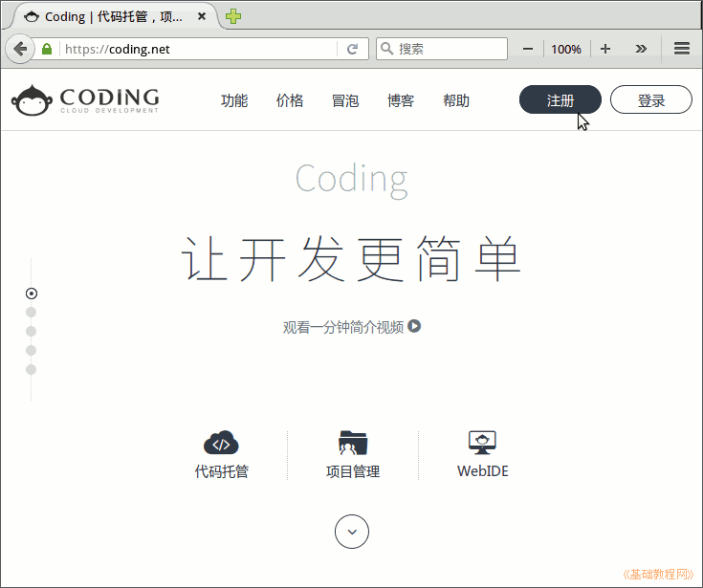The height and width of the screenshot is (588, 703).
Task: Reset zoom by clicking 100%
Action: (x=566, y=49)
